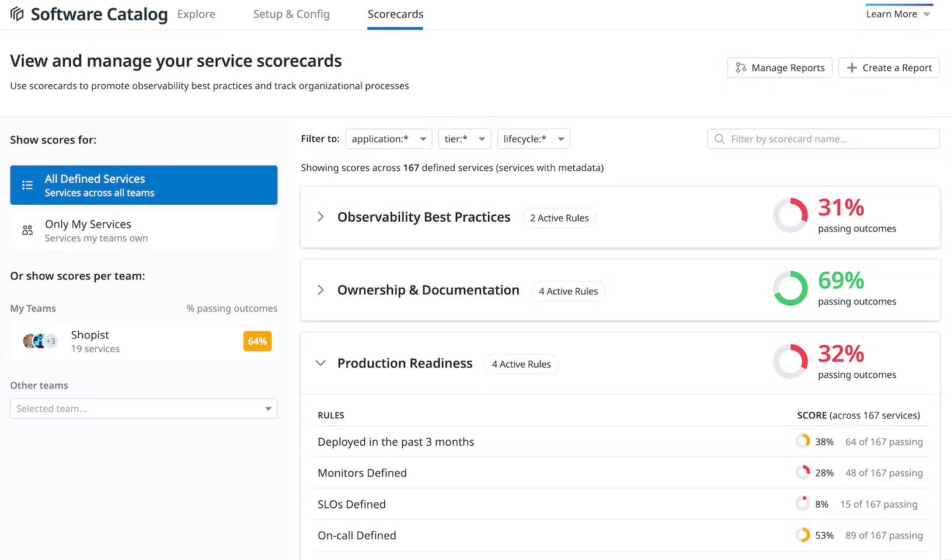Click the 28% pie icon for Monitors Defined
The height and width of the screenshot is (560, 951).
click(803, 472)
